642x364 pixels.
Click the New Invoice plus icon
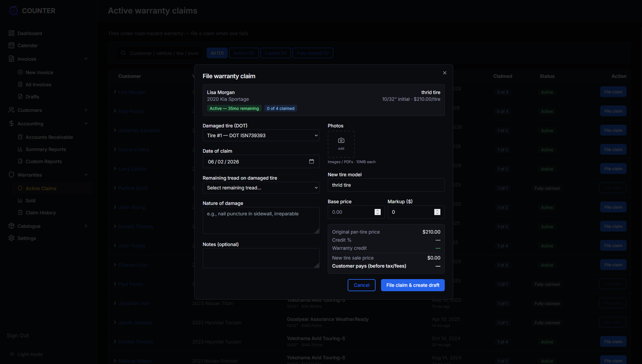pyautogui.click(x=20, y=72)
